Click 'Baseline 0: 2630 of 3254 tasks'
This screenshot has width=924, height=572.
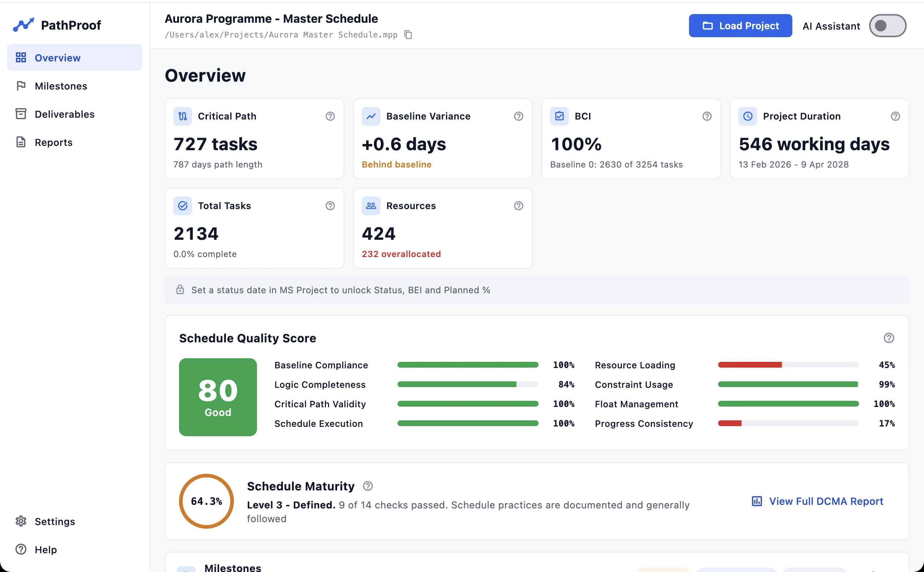click(616, 165)
